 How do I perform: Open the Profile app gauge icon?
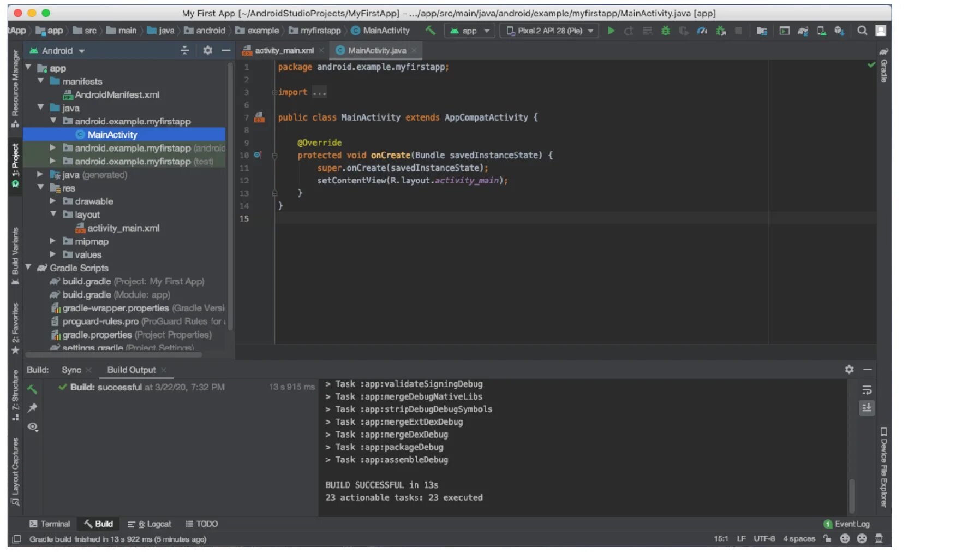702,31
